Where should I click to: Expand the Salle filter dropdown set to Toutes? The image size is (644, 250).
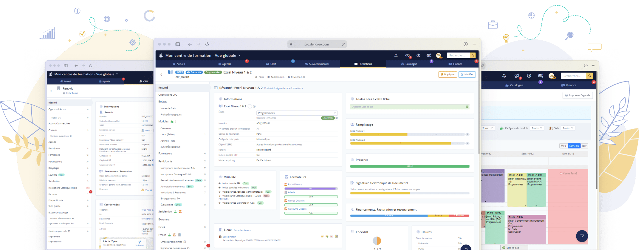coord(568,128)
